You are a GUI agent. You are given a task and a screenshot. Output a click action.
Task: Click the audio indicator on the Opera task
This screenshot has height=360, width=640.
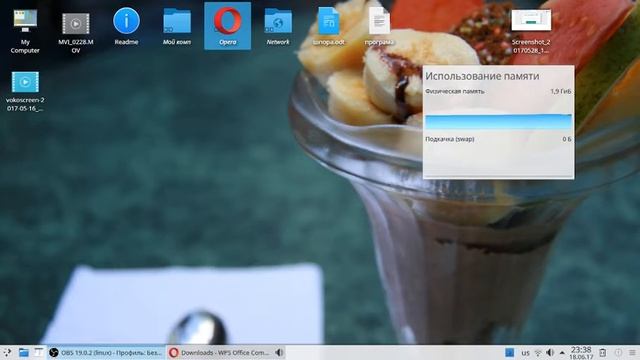[x=279, y=353]
